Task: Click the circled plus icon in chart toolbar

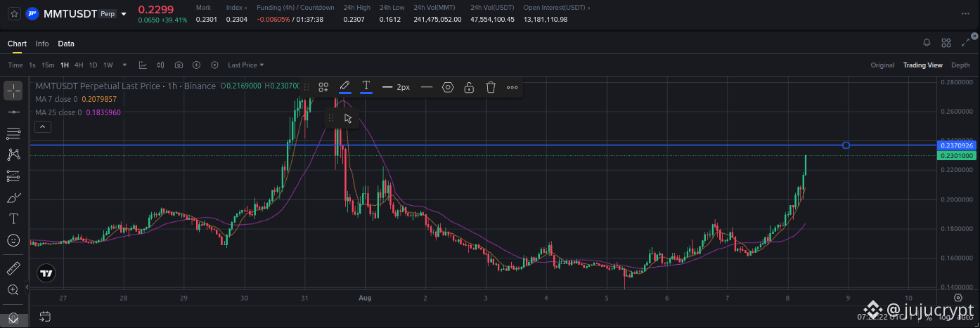Action: [x=196, y=65]
